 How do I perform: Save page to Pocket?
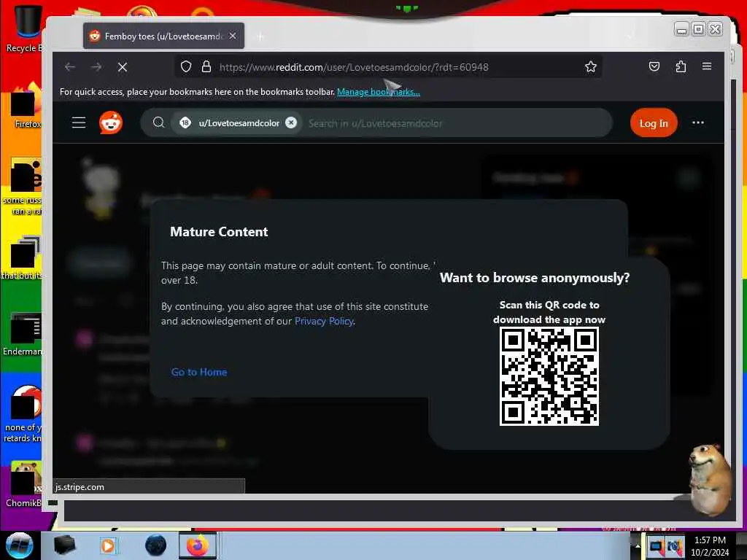pyautogui.click(x=654, y=66)
